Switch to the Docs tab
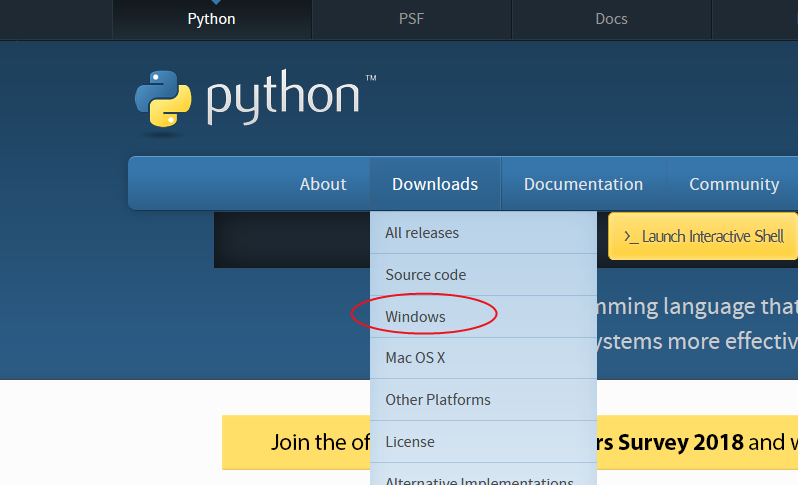This screenshot has width=798, height=485. pos(611,19)
